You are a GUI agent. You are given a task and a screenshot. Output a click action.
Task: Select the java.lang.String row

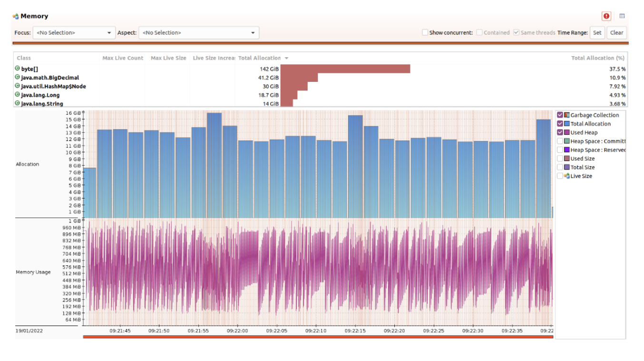(x=321, y=103)
